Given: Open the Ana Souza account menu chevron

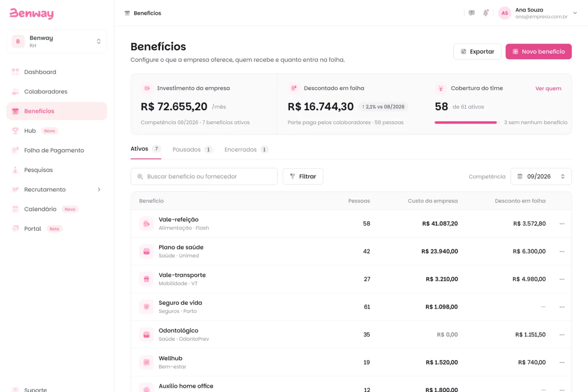Looking at the screenshot, I should [575, 13].
